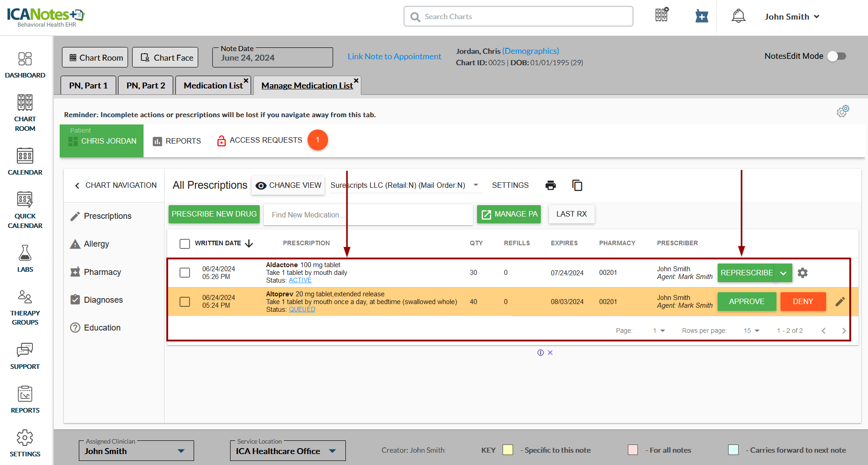Toggle the NotesEdit Mode switch
868x465 pixels.
837,56
